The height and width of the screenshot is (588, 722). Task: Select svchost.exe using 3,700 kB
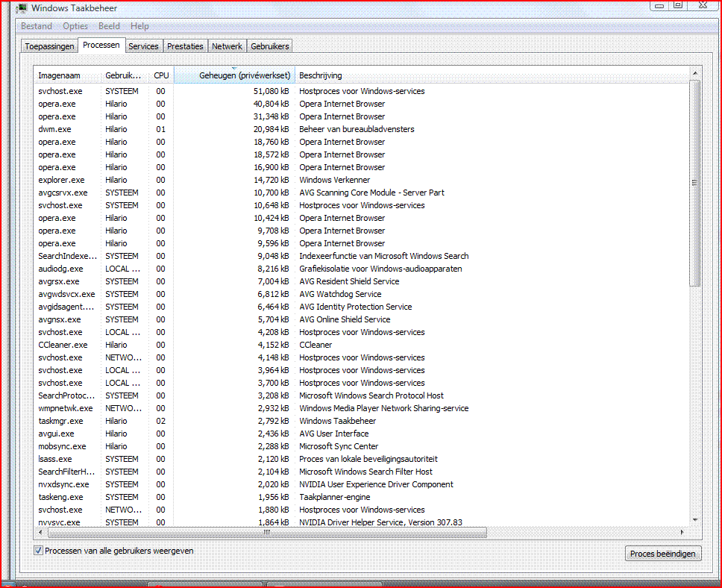[x=361, y=383]
